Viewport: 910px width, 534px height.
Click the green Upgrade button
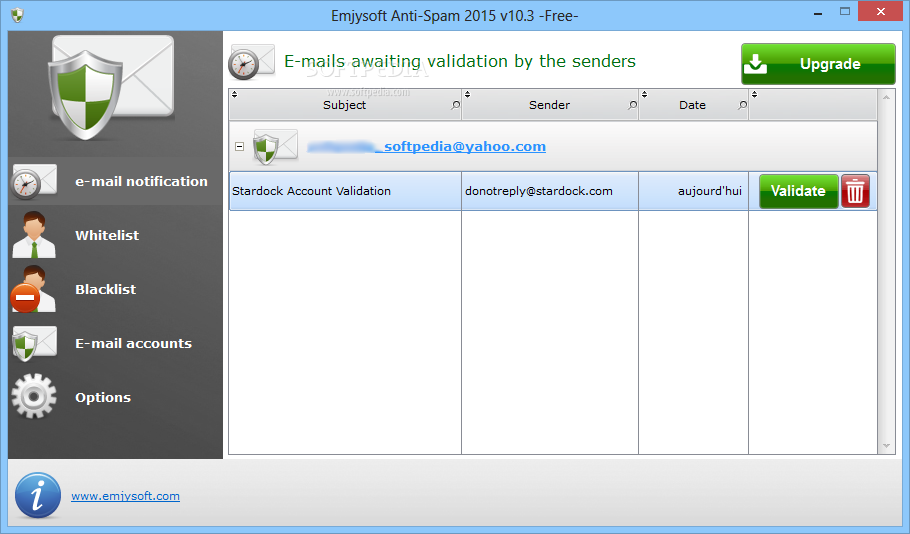[818, 64]
